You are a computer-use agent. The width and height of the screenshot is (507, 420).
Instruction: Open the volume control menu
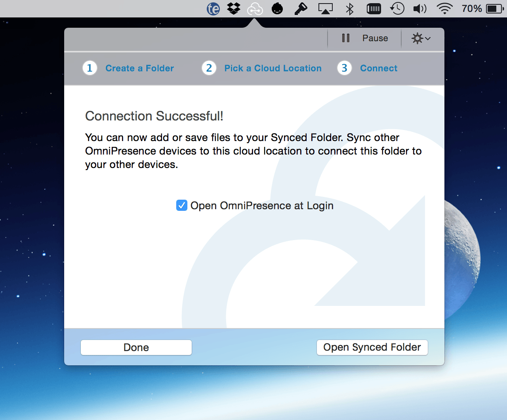[420, 8]
